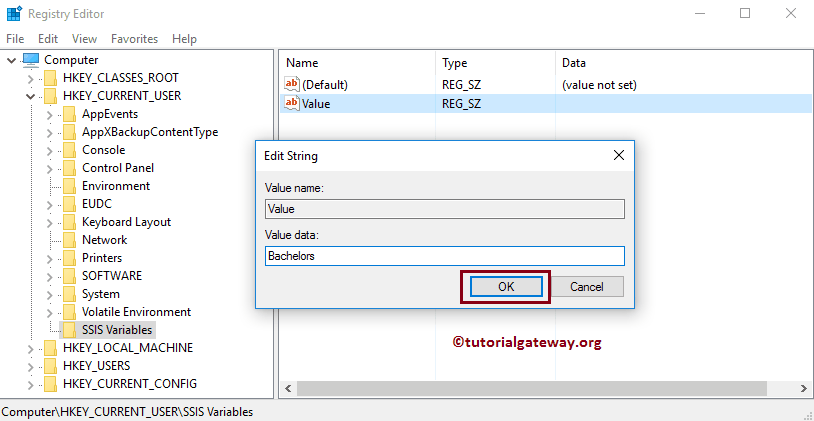Click the Value entry's string icon
This screenshot has height=421, width=814.
(x=292, y=103)
